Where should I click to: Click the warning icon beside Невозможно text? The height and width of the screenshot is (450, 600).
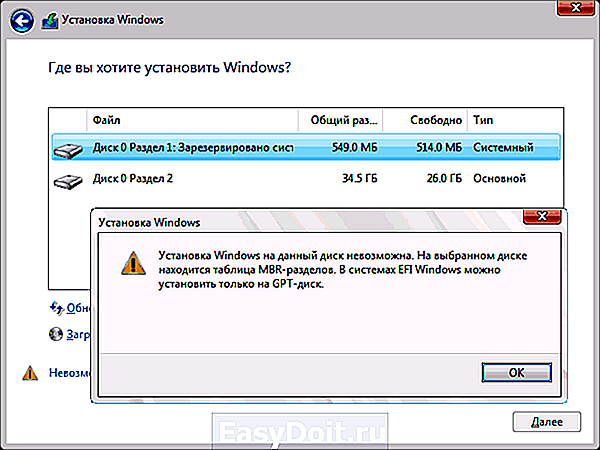[30, 373]
